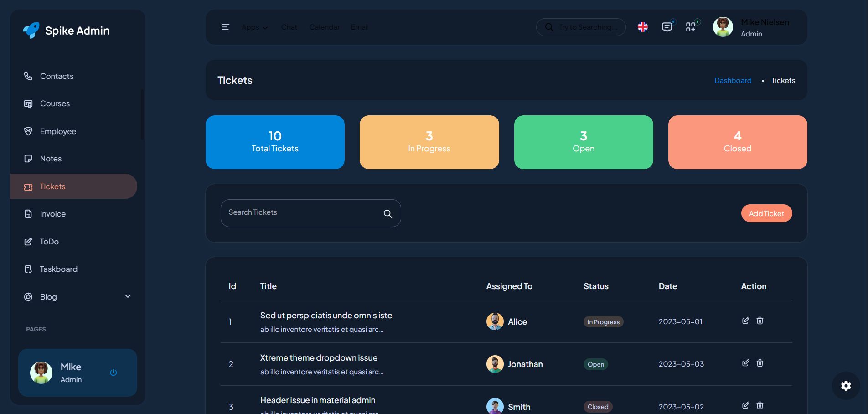Click the power logout icon beside Mike
The image size is (868, 414).
pyautogui.click(x=114, y=373)
